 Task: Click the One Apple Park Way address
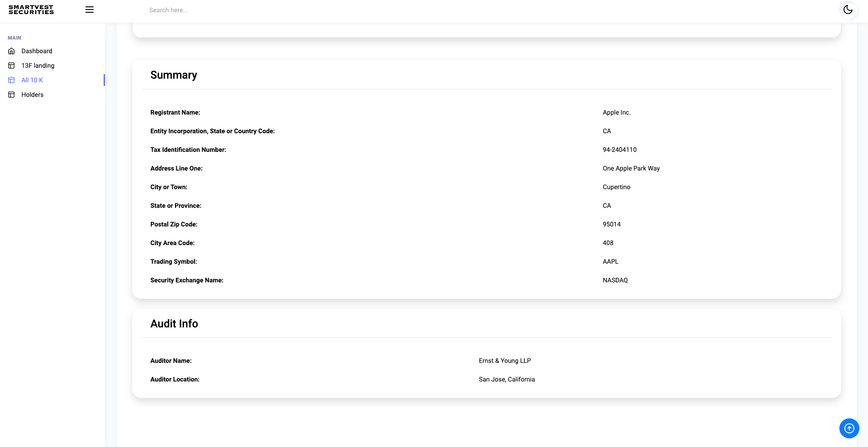pyautogui.click(x=631, y=168)
